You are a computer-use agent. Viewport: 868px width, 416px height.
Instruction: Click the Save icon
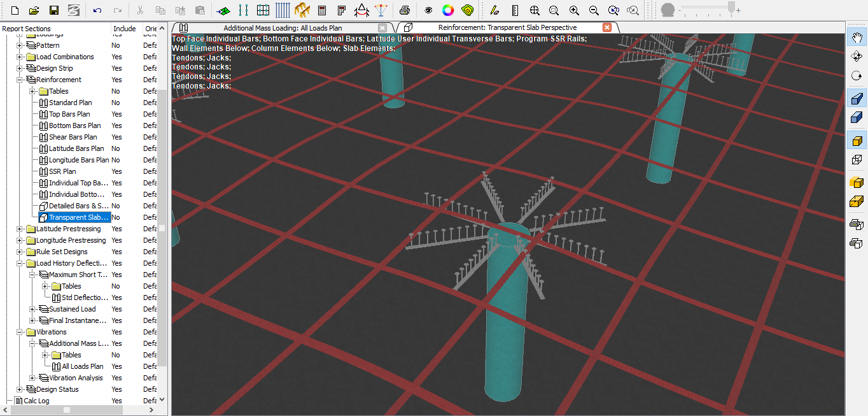point(55,10)
